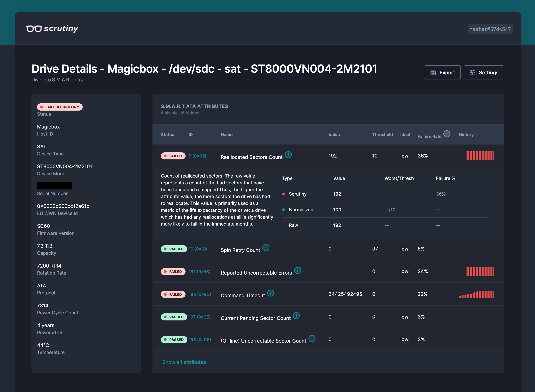Click the 5 (0x05) attribute ID
Viewport: 535px width, 392px height.
pos(197,156)
